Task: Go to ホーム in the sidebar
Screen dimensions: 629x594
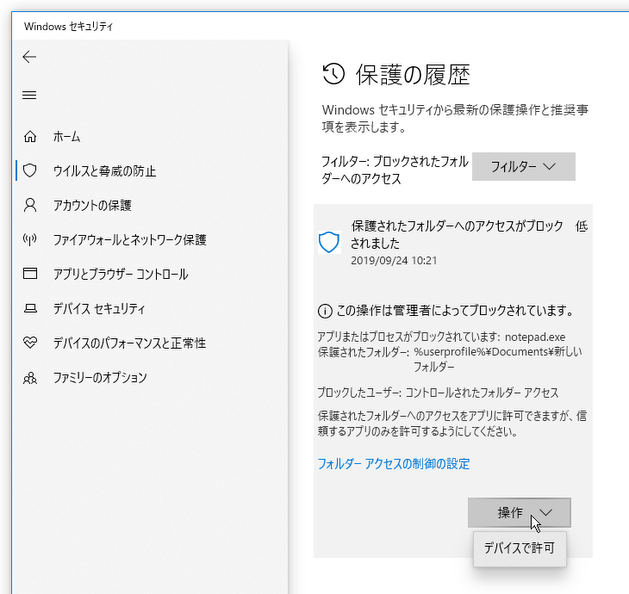Action: point(67,137)
